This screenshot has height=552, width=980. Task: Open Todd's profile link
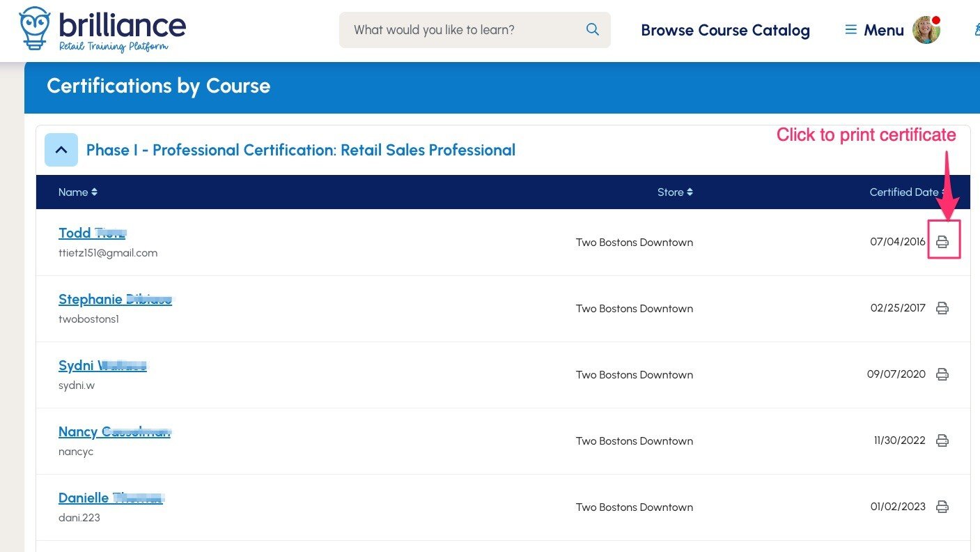coord(91,233)
